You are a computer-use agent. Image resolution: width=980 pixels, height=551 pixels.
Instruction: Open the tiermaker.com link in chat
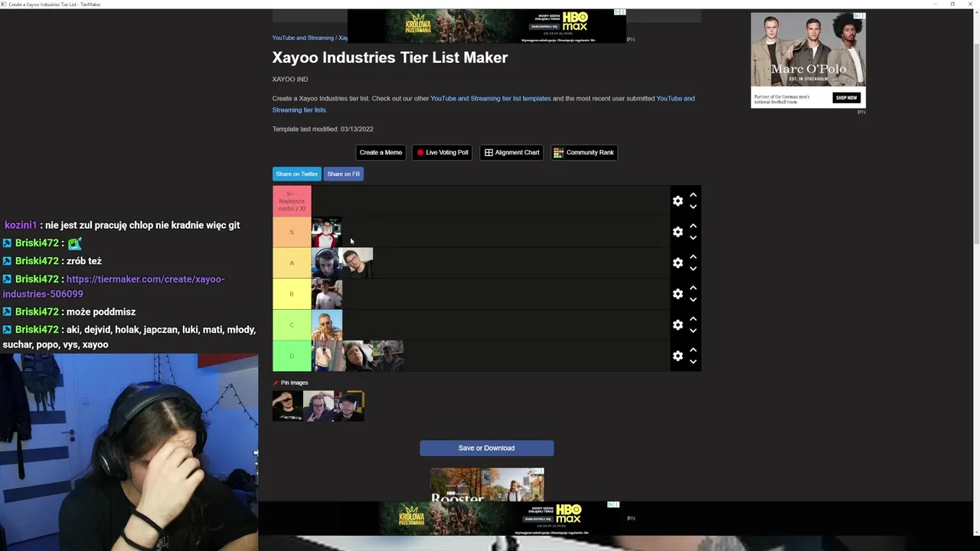tap(113, 286)
